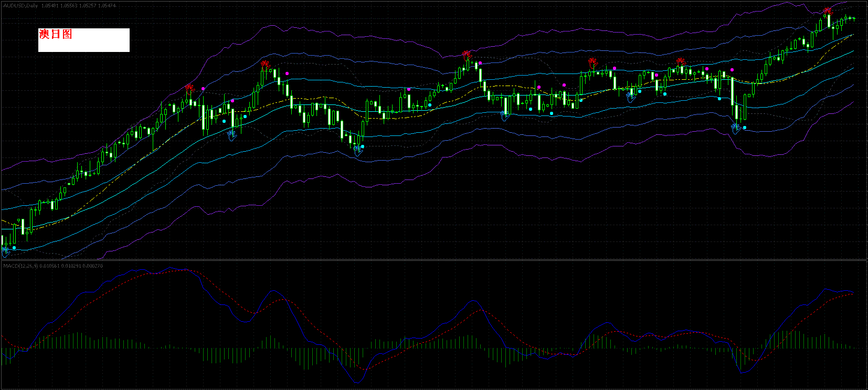This screenshot has width=868, height=390.
Task: Click the red 澳日图 chart label
Action: pyautogui.click(x=56, y=34)
